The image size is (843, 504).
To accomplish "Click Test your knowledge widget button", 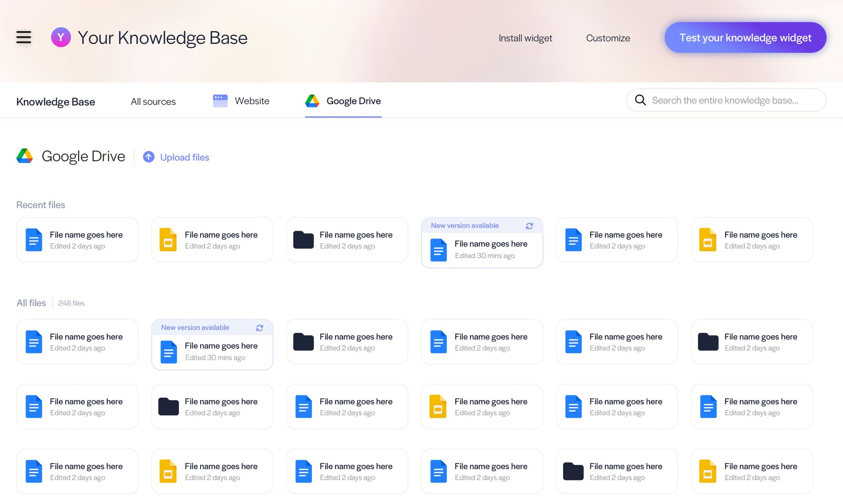I will click(745, 37).
